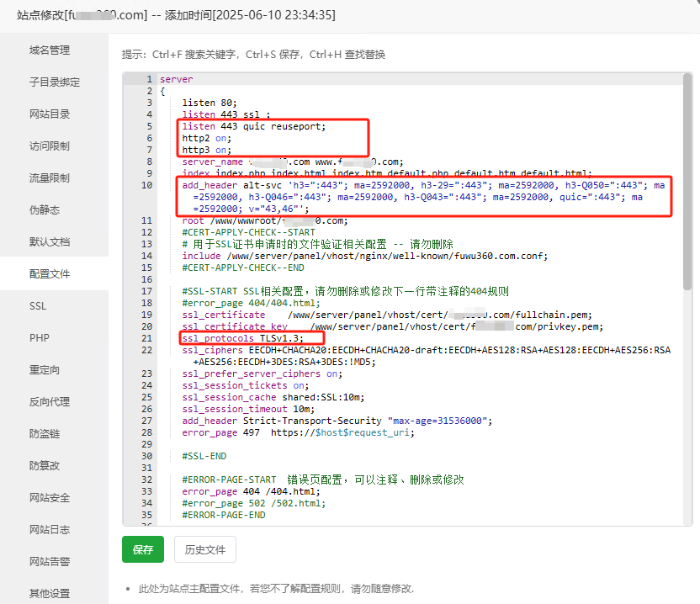
Task: Click the 'server_name' directive line
Action: click(293, 162)
